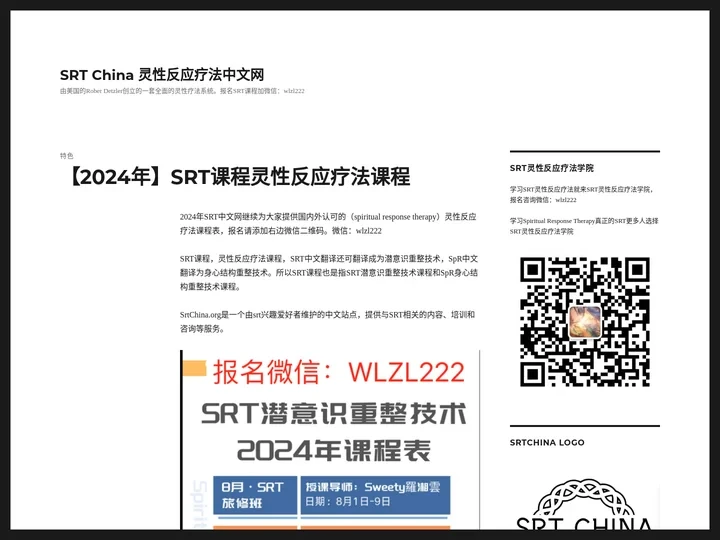The width and height of the screenshot is (720, 540).
Task: Click the SRT灵性反应疗法学院 widget heading
Action: [x=551, y=168]
